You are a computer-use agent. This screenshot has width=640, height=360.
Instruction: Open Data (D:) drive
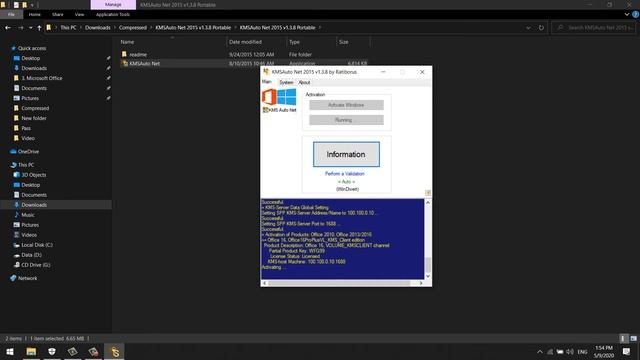coord(31,255)
